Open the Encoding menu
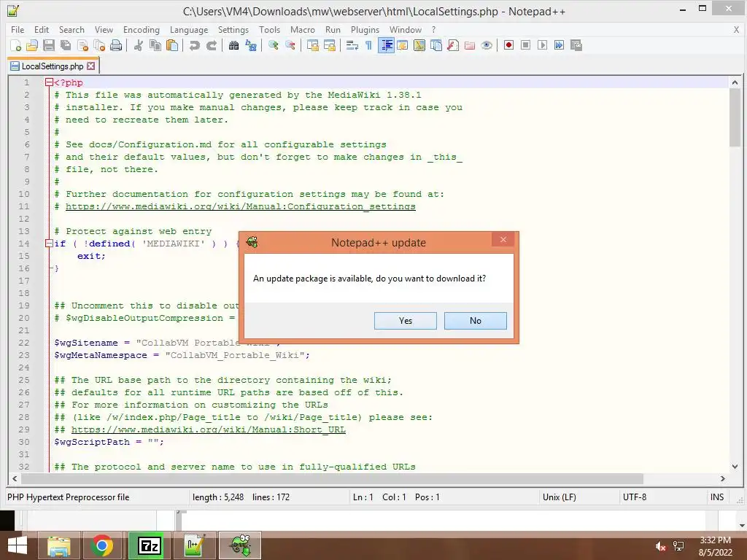This screenshot has width=747, height=560. (141, 29)
